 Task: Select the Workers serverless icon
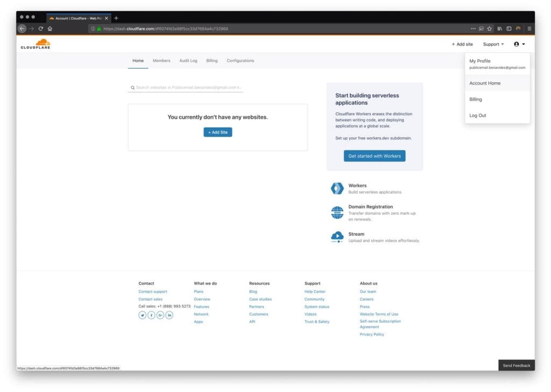(x=337, y=188)
